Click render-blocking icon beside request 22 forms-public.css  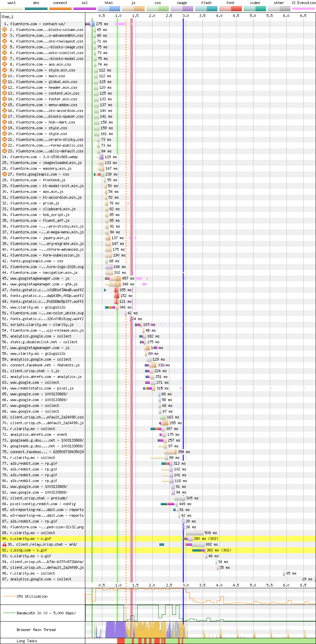pos(5,145)
